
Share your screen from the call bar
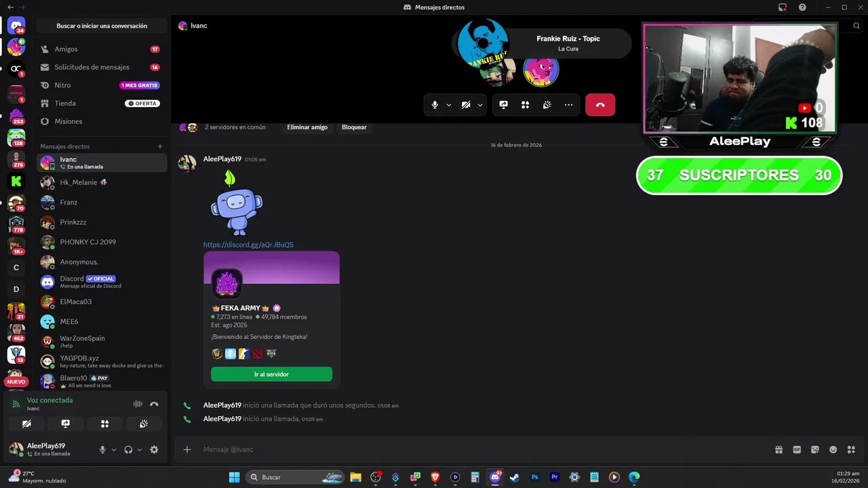pyautogui.click(x=503, y=105)
